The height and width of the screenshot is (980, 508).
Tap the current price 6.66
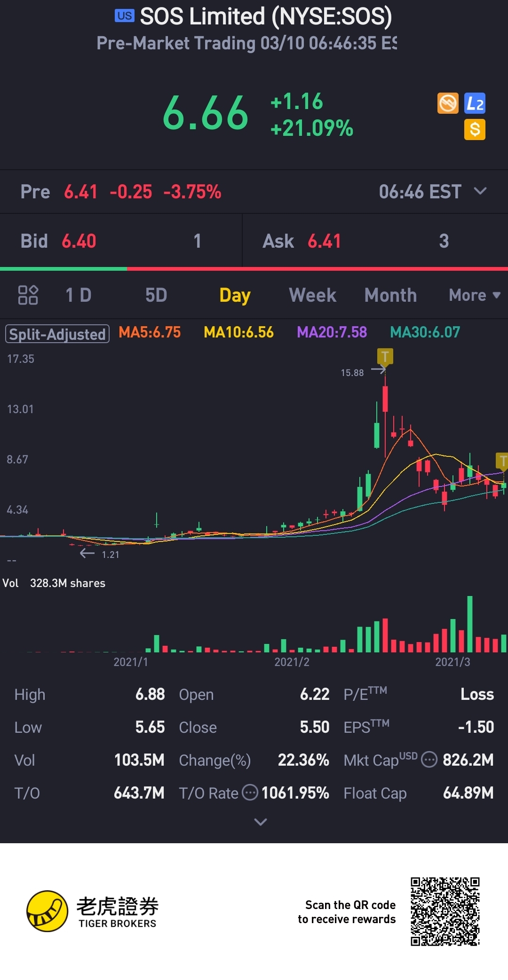point(206,113)
